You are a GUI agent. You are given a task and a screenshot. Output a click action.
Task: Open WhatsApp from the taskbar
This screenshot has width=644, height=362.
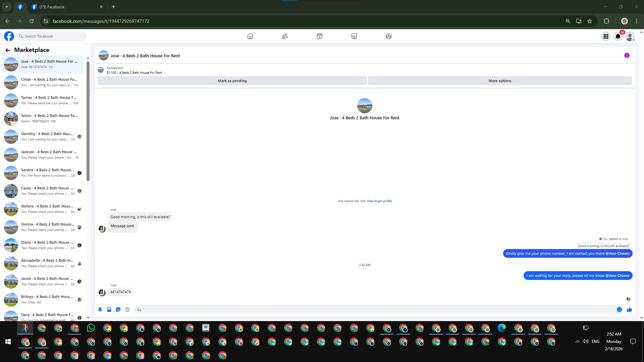click(91, 328)
